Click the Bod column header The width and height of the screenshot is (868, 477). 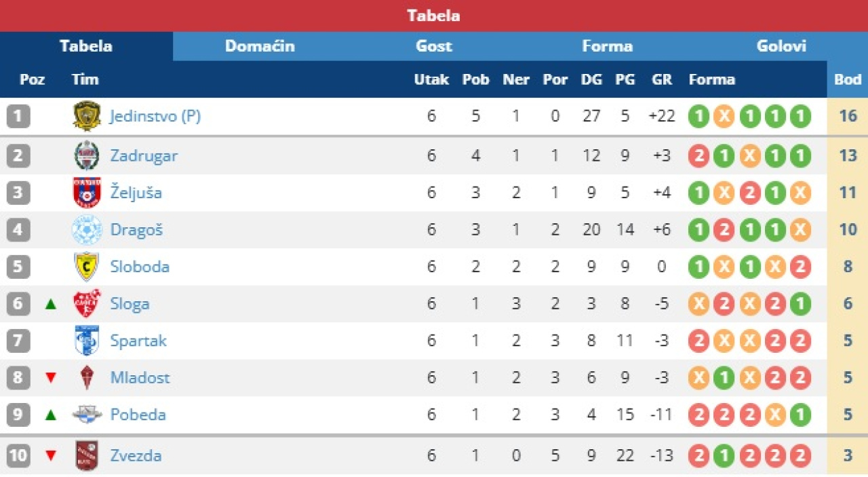pos(848,79)
